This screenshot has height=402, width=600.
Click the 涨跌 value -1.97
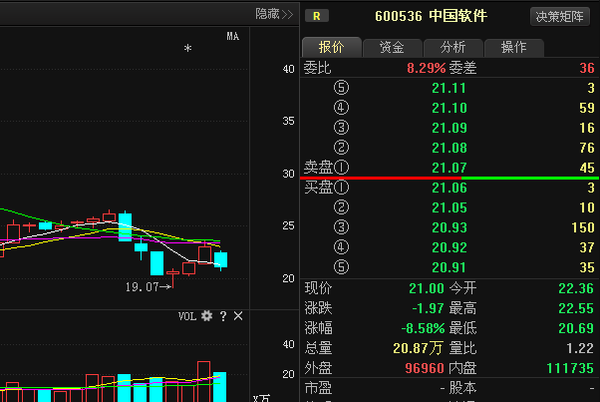point(428,308)
